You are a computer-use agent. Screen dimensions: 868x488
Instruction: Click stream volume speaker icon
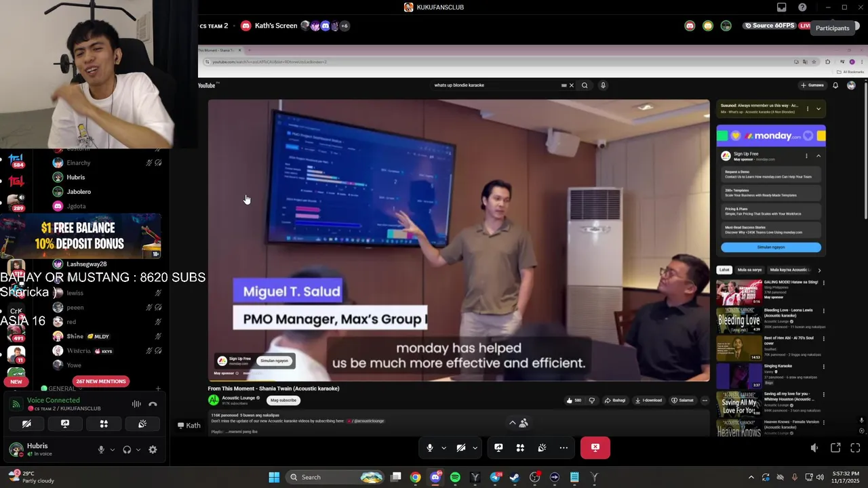(x=814, y=448)
